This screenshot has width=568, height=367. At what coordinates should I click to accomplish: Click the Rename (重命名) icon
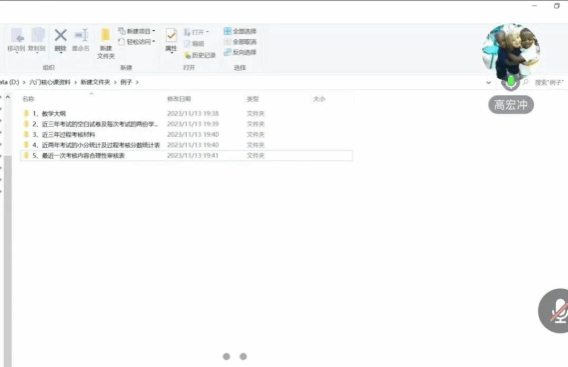point(81,36)
